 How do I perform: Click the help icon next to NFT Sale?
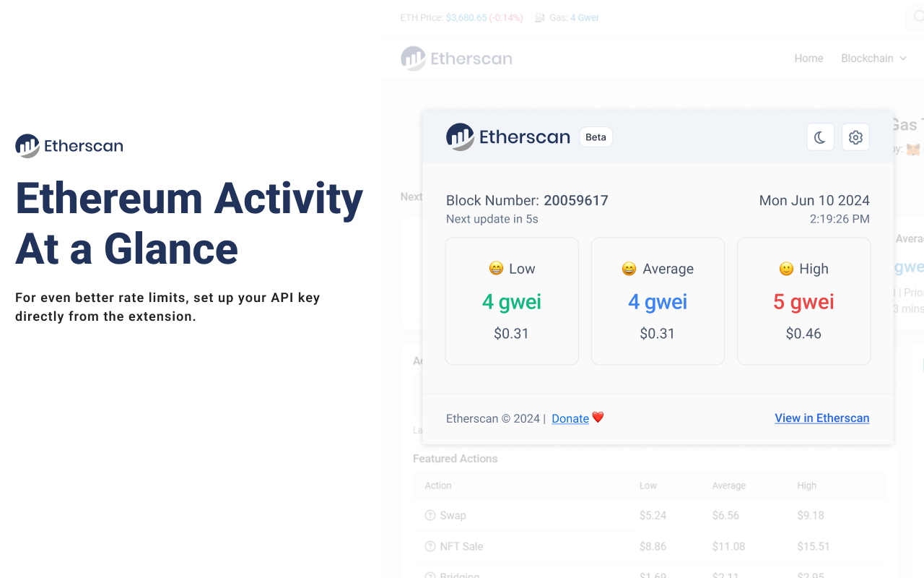[x=430, y=546]
